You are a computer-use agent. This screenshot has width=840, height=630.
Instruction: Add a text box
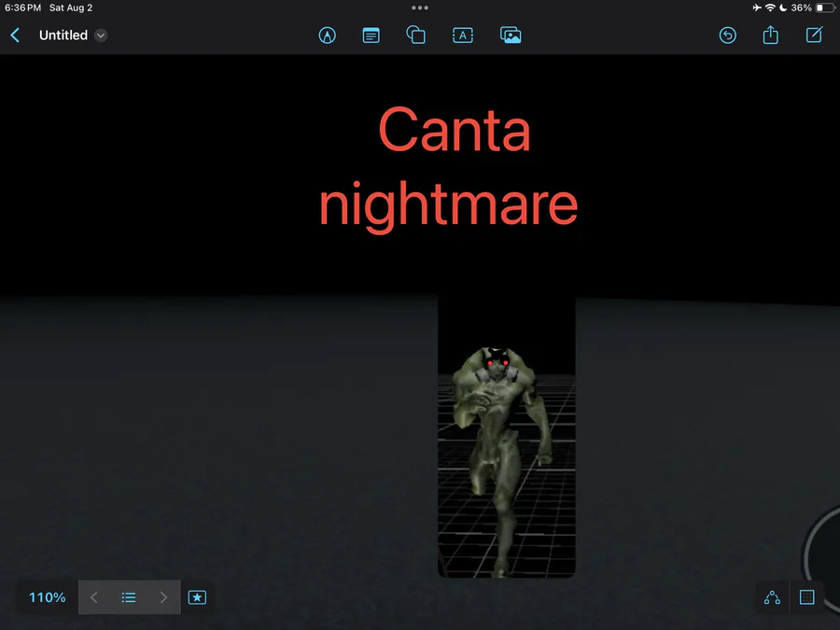pyautogui.click(x=463, y=35)
